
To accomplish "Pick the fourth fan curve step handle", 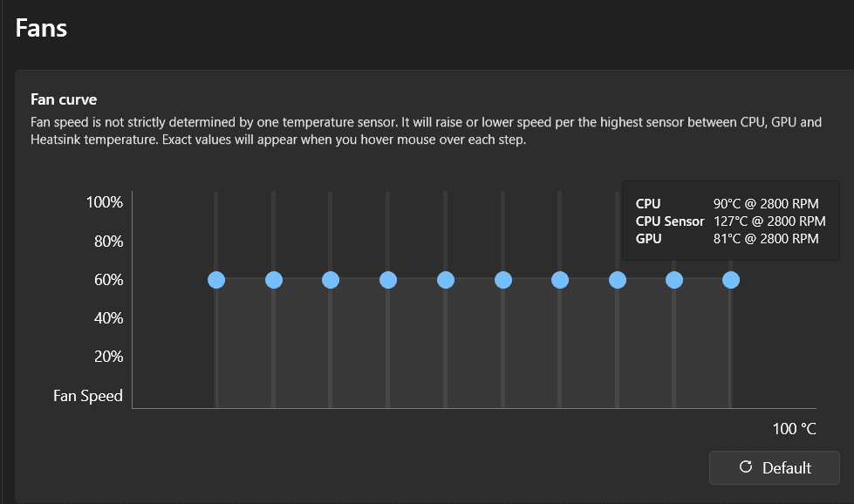I will coord(388,280).
